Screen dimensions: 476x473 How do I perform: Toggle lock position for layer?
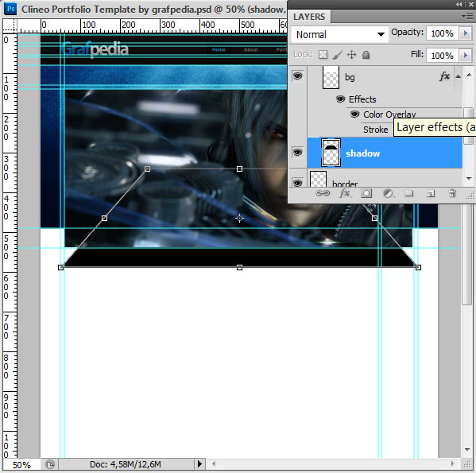[351, 55]
